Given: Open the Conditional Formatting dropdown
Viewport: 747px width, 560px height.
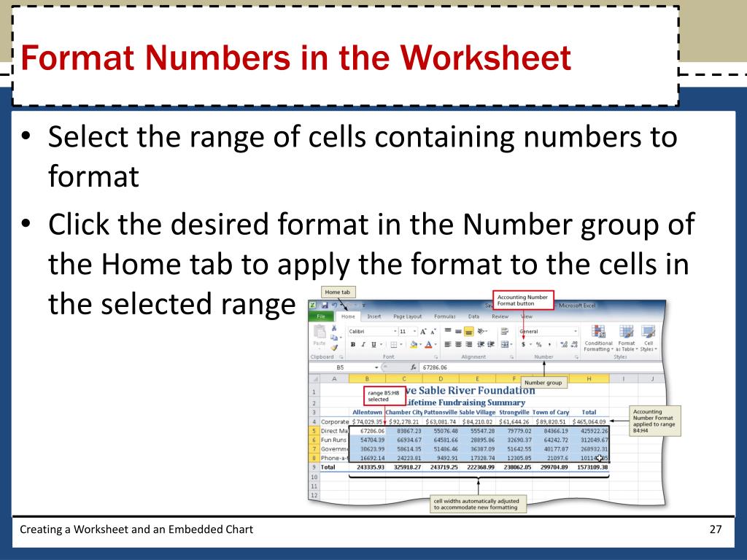Looking at the screenshot, I should 598,338.
